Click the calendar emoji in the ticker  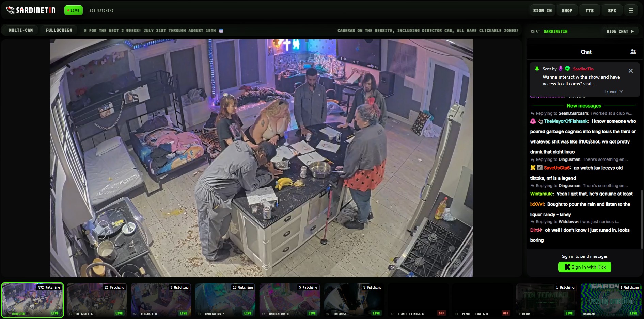(x=221, y=31)
